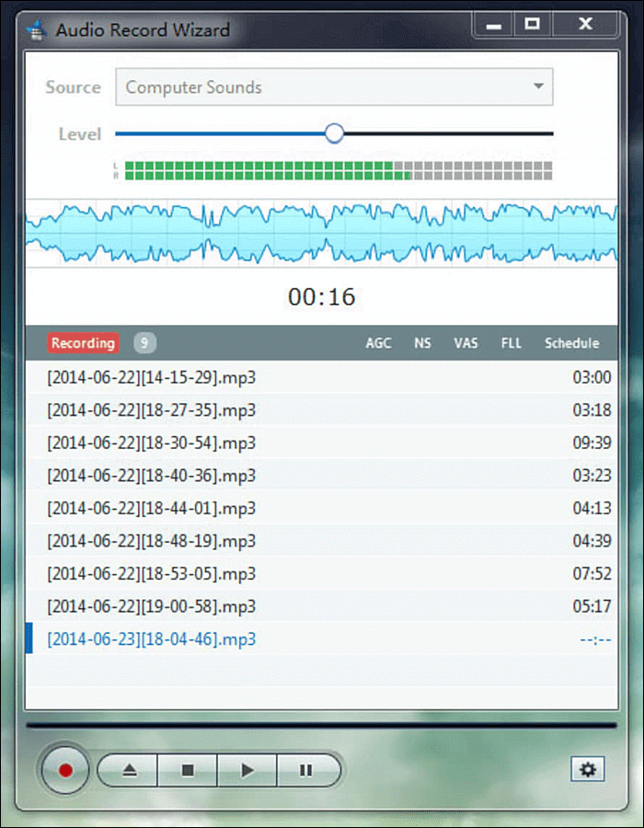Click the Eject/open file button
The width and height of the screenshot is (644, 828).
pos(127,770)
